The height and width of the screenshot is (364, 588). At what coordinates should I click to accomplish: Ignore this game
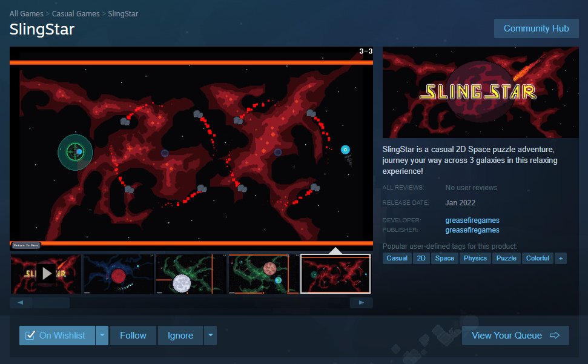[x=180, y=336]
